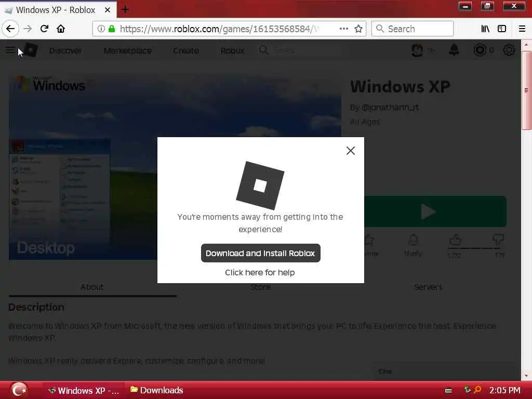
Task: Open the Roblox avatar profile icon
Action: click(x=417, y=50)
